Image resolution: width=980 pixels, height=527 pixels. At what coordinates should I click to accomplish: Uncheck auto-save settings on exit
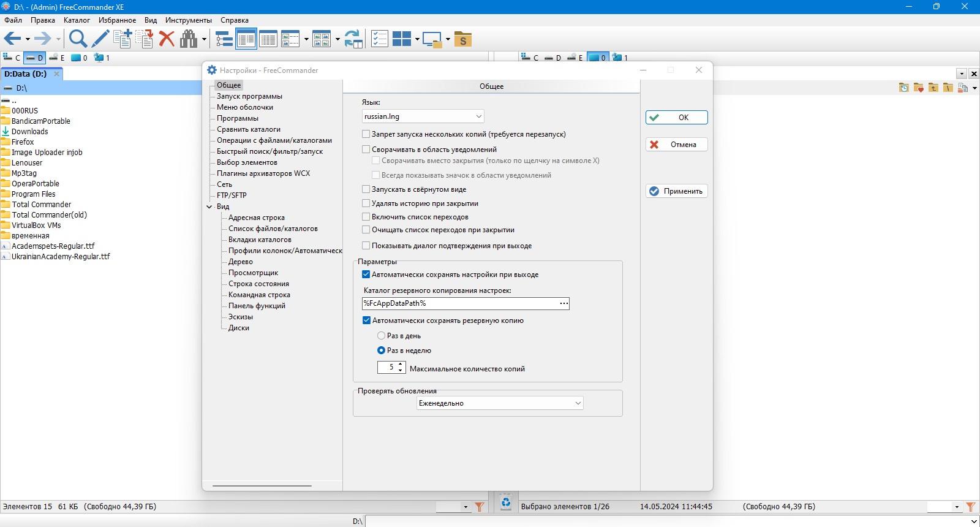click(366, 275)
